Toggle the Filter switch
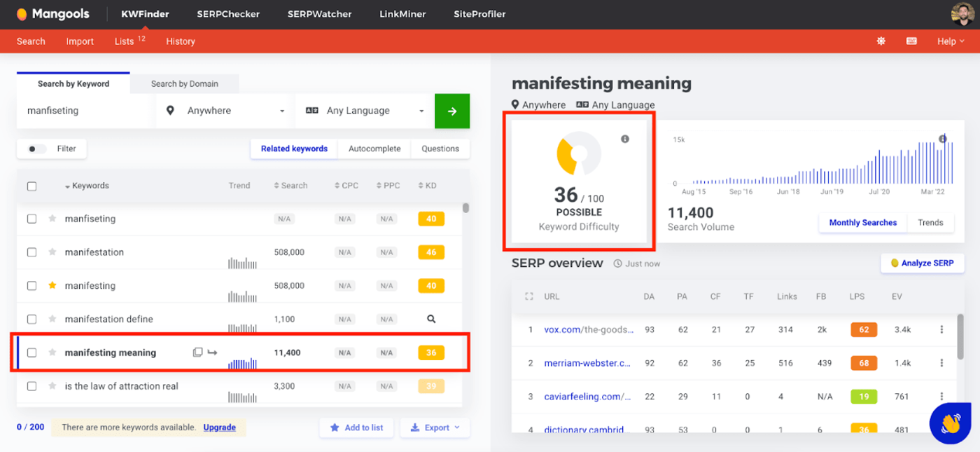Viewport: 980px width, 452px height. coord(36,149)
